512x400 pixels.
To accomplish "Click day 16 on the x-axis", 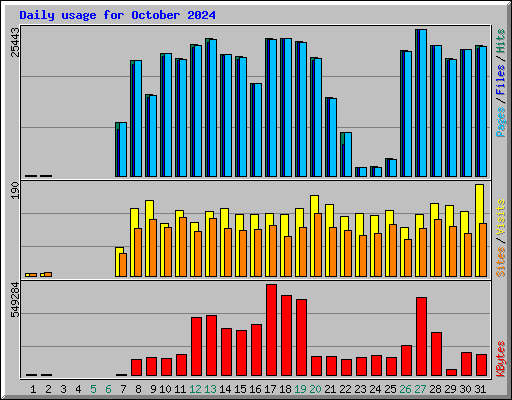I will (x=255, y=389).
